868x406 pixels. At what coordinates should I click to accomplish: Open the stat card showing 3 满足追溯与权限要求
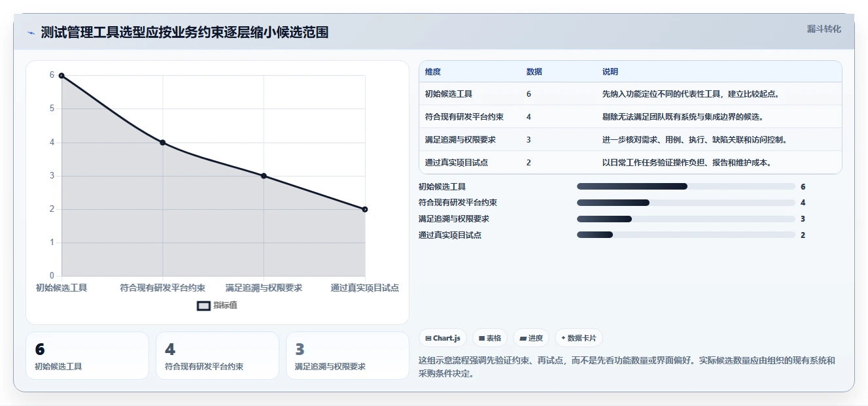[347, 356]
